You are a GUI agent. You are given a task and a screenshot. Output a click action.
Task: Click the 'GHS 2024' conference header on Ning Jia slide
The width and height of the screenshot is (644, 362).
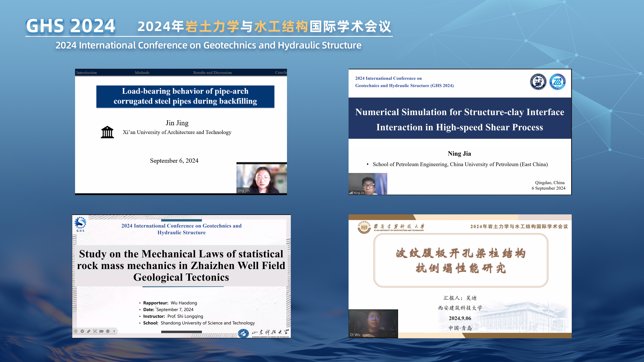[404, 82]
